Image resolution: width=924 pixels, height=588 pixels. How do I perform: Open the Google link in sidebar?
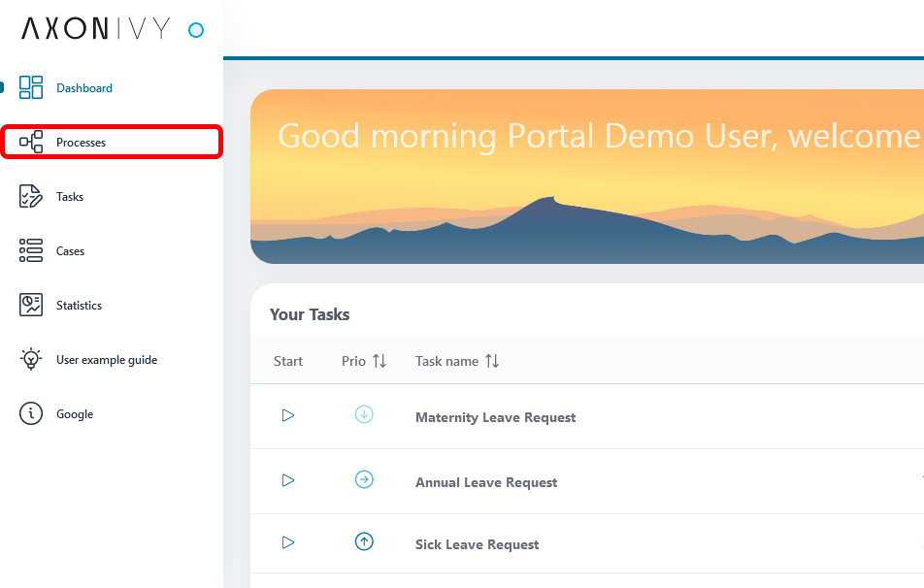[112, 413]
